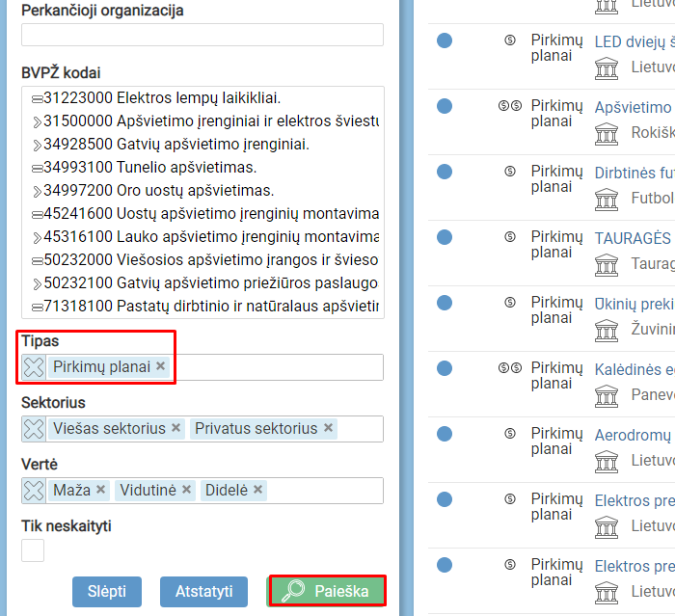Viewport: 675px width, 616px height.
Task: Clear all tags in the Tipas field
Action: [x=34, y=367]
